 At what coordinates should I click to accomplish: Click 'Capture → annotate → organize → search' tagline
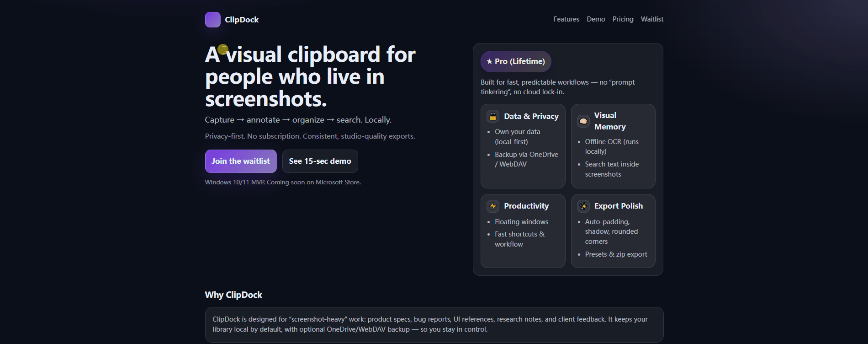pos(298,120)
